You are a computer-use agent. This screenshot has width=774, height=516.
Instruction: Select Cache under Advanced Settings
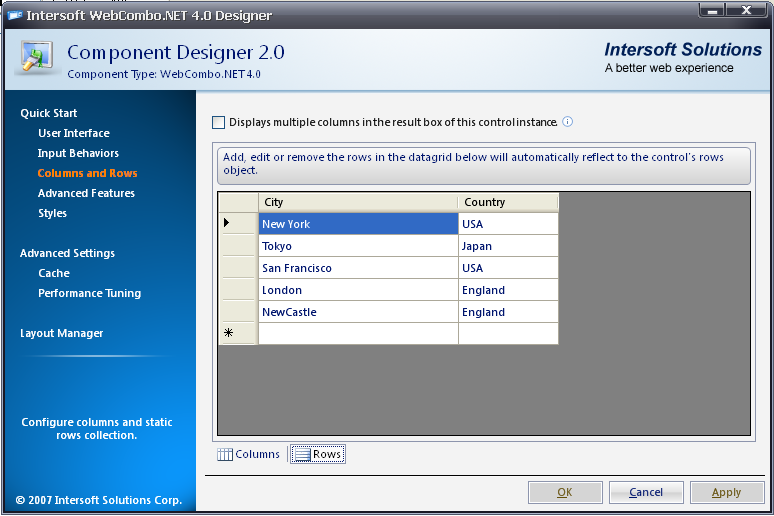point(54,273)
